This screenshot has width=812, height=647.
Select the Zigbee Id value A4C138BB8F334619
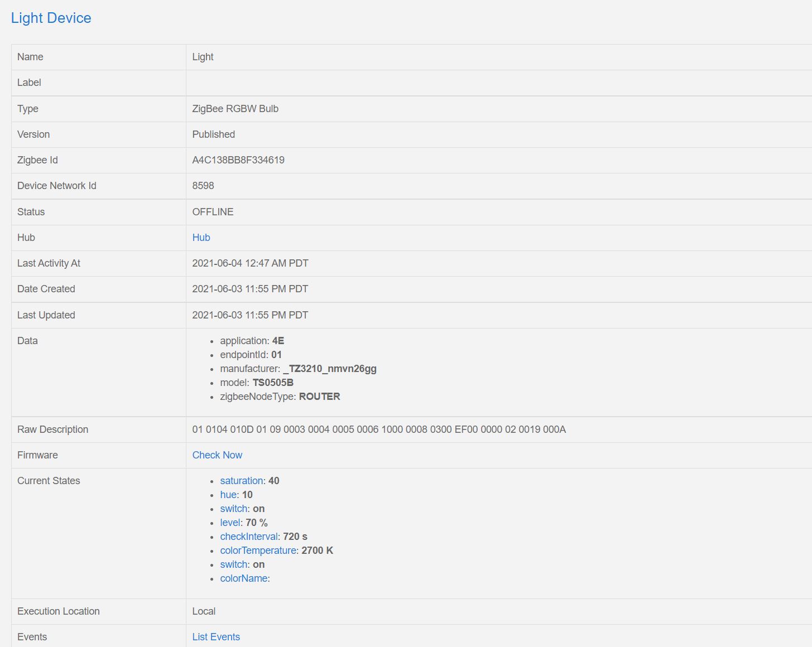click(238, 160)
